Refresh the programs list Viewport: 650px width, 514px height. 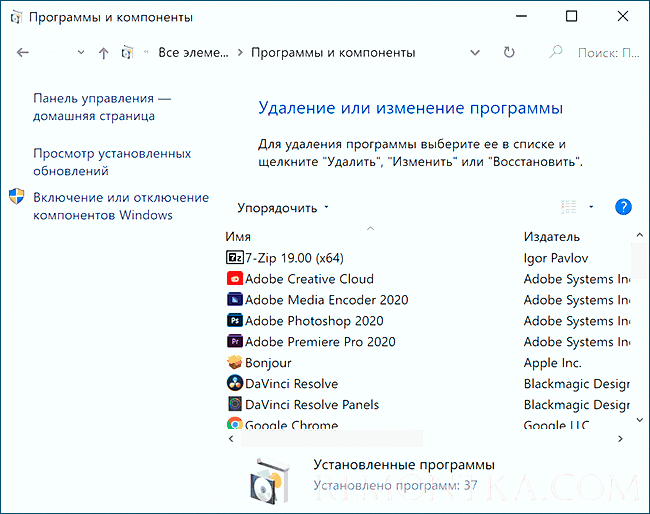[509, 53]
